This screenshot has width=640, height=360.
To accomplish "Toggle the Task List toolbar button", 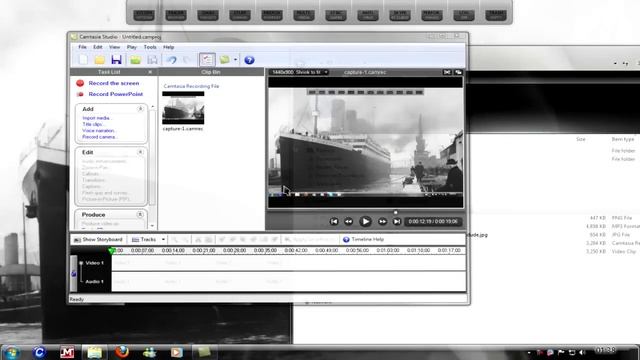I will click(x=207, y=60).
